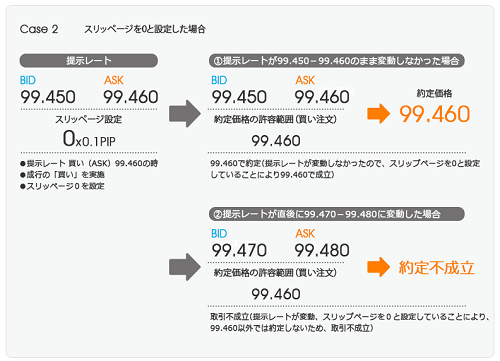Click the subtitle スリッページを0と設定した場合
The height and width of the screenshot is (361, 500).
(x=145, y=29)
